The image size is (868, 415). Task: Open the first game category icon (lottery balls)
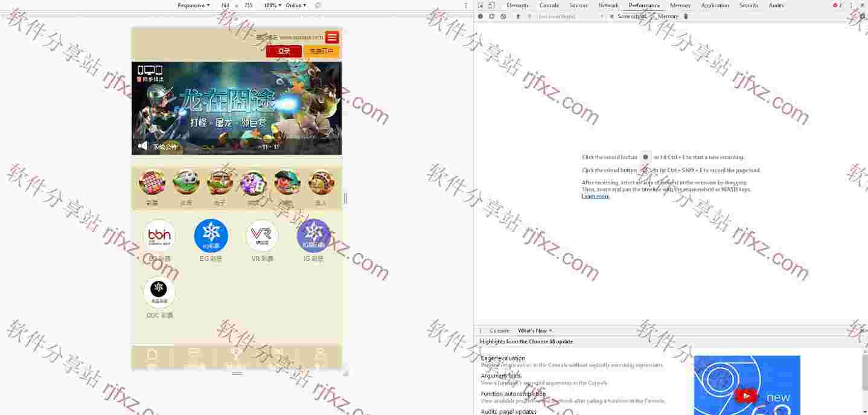[152, 182]
